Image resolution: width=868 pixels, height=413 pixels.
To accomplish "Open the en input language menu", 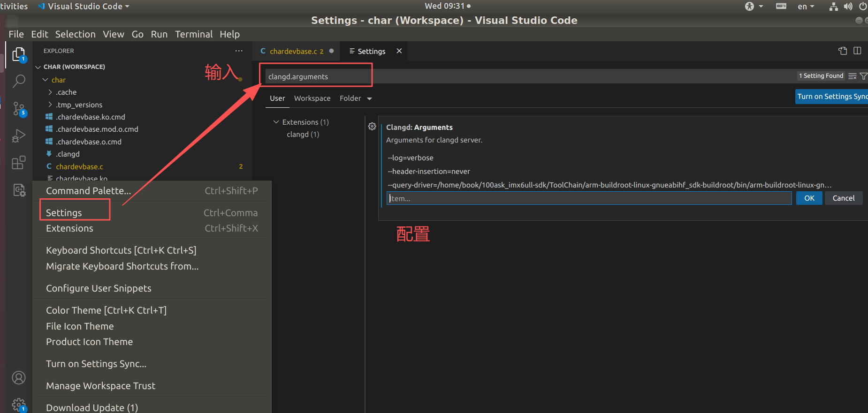I will click(806, 6).
